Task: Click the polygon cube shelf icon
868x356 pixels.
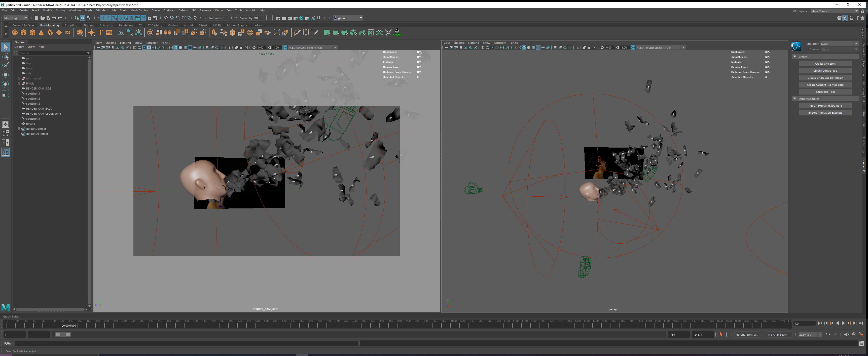Action: [24, 33]
